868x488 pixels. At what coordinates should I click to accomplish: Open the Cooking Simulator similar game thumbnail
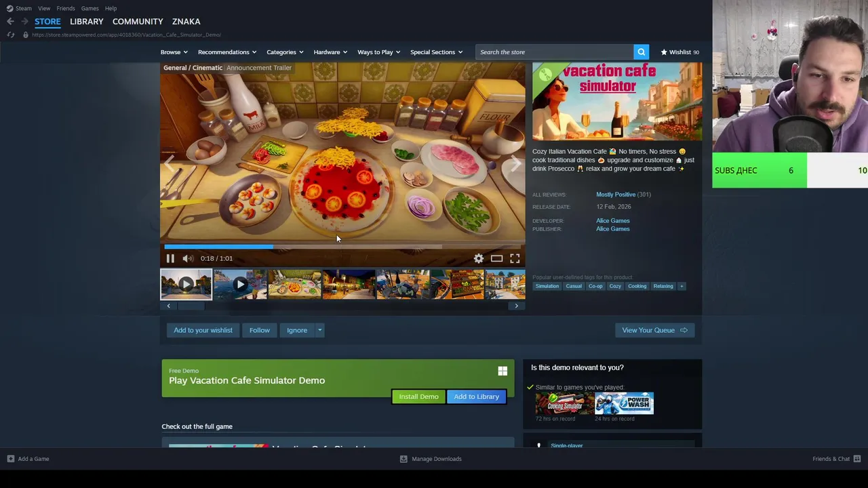click(564, 404)
